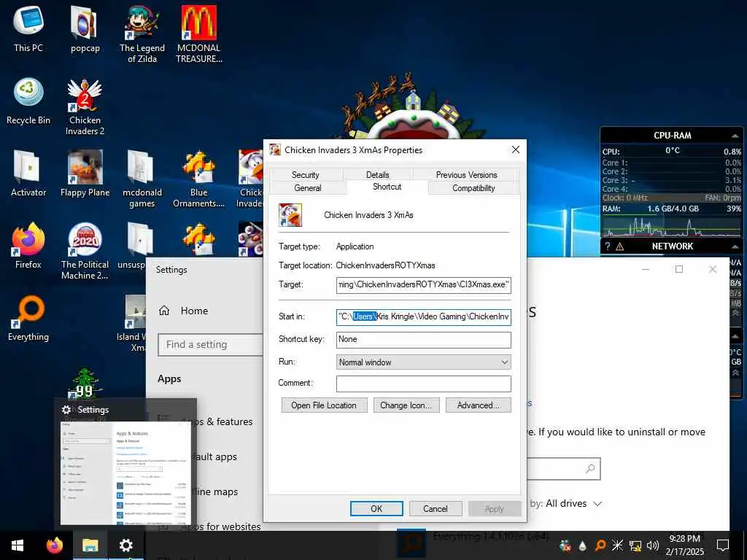Click the app list search magnifier

click(x=590, y=469)
